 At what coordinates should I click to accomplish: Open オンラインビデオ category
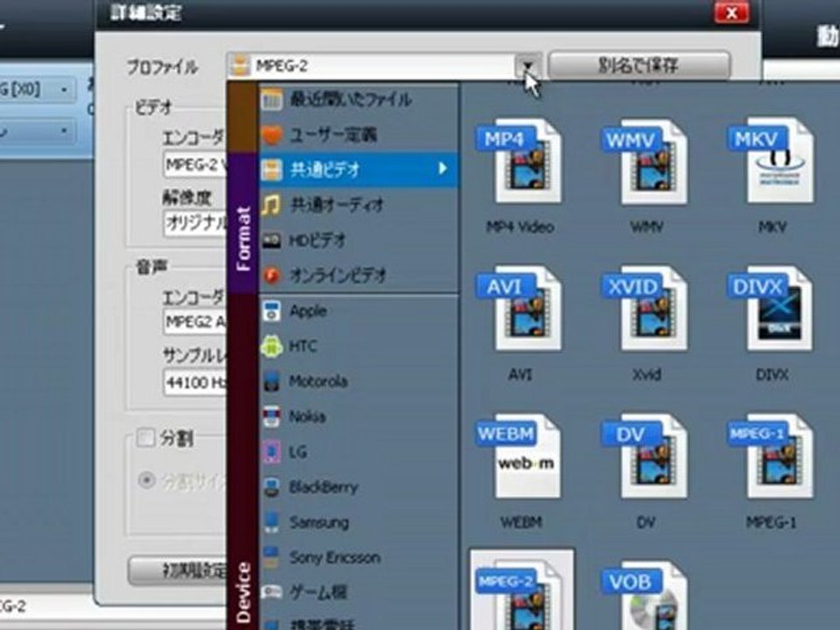click(359, 276)
